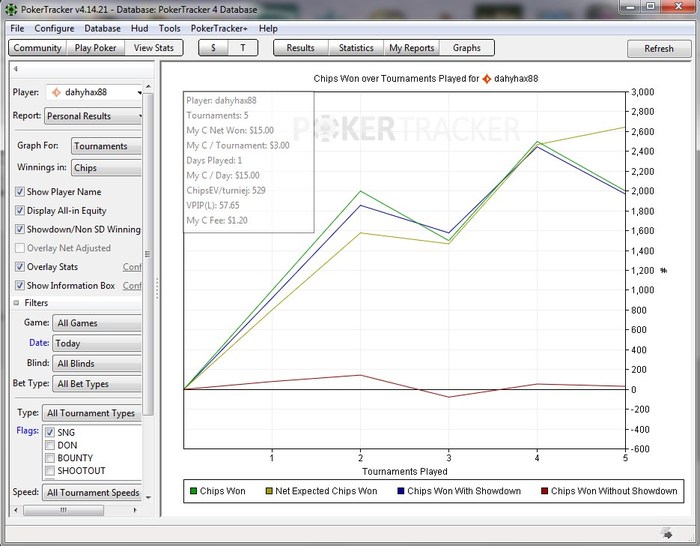Disable Display All-in Equity checkbox
Viewport: 700px width, 546px height.
(20, 210)
